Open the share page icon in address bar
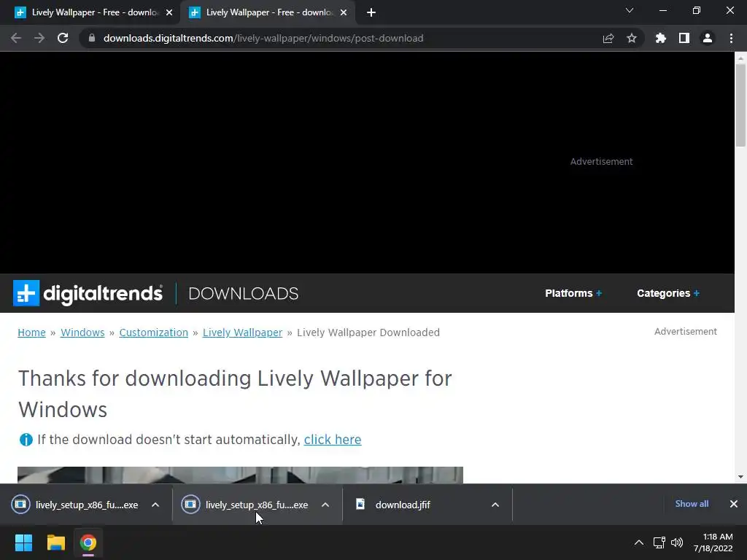This screenshot has width=747, height=560. pyautogui.click(x=608, y=38)
